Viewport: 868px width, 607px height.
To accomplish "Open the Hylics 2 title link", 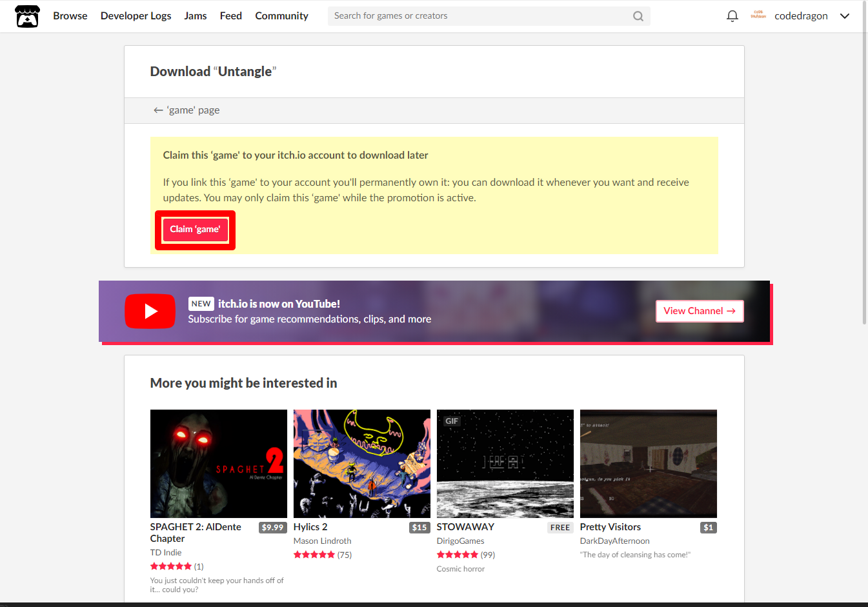I will [x=310, y=527].
